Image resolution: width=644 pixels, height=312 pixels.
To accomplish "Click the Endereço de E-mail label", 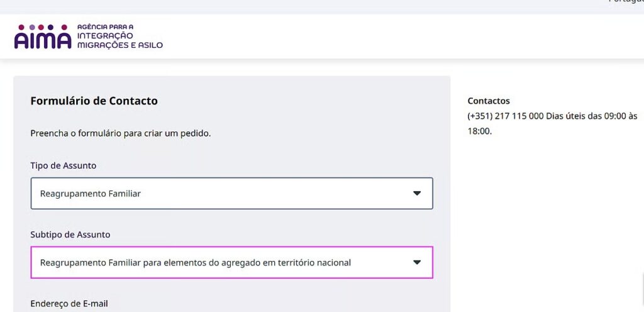I will tap(69, 304).
